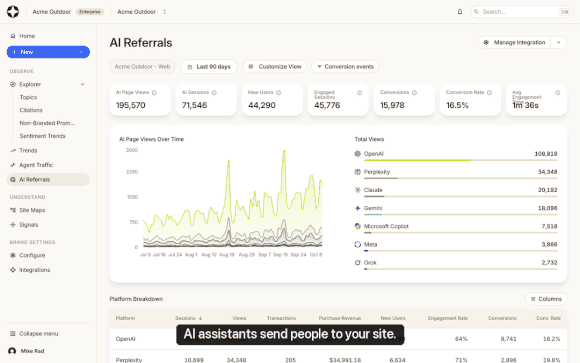The height and width of the screenshot is (363, 580).
Task: Open Non-Branded Prompts item
Action: coord(47,123)
